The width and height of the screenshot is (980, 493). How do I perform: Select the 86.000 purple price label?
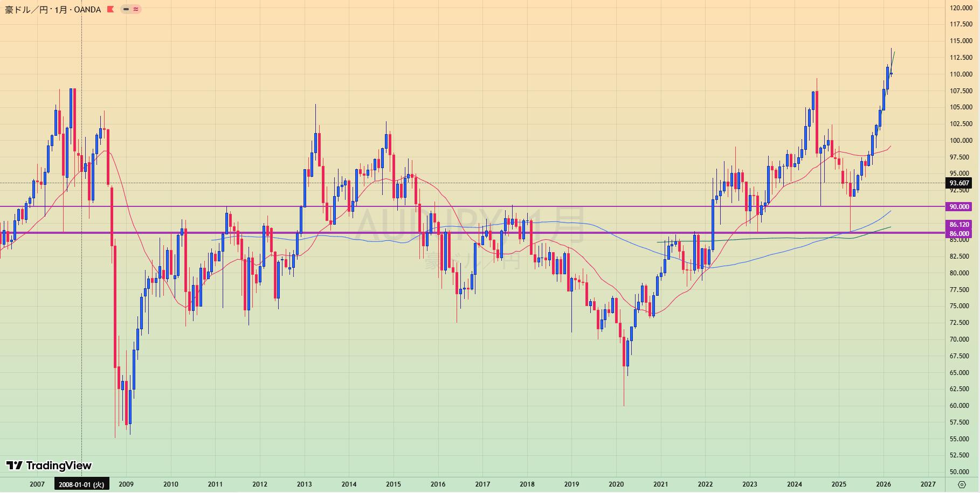tap(959, 234)
